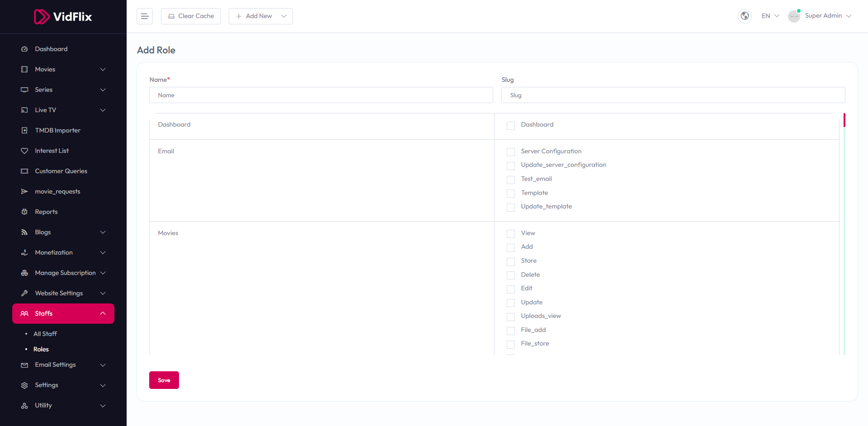Viewport: 868px width, 426px height.
Task: Open Dashboard via its sidebar icon
Action: (24, 49)
